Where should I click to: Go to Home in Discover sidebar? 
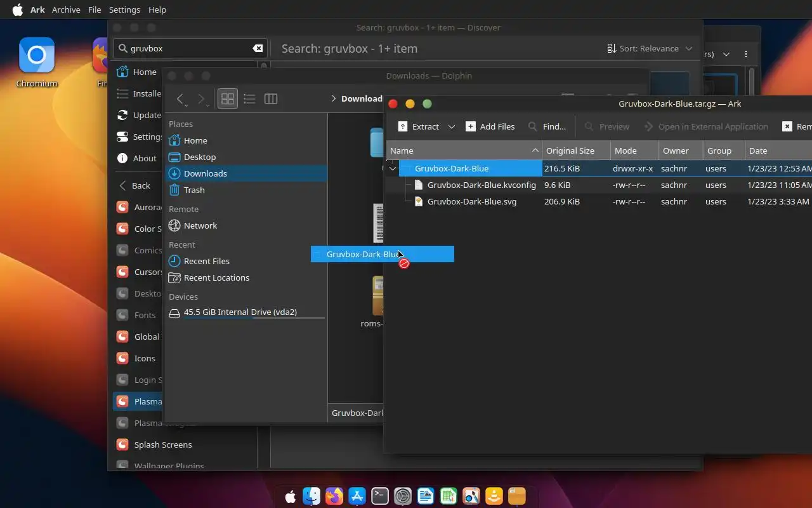coord(138,72)
